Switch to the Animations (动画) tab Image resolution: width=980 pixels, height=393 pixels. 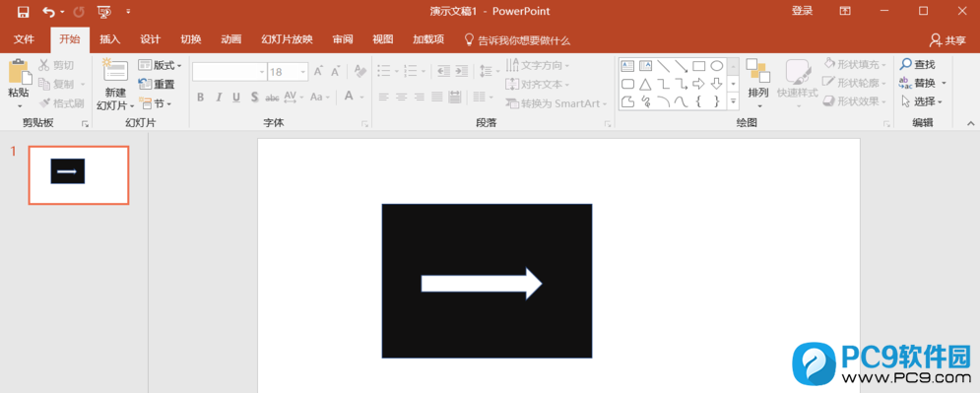[231, 40]
